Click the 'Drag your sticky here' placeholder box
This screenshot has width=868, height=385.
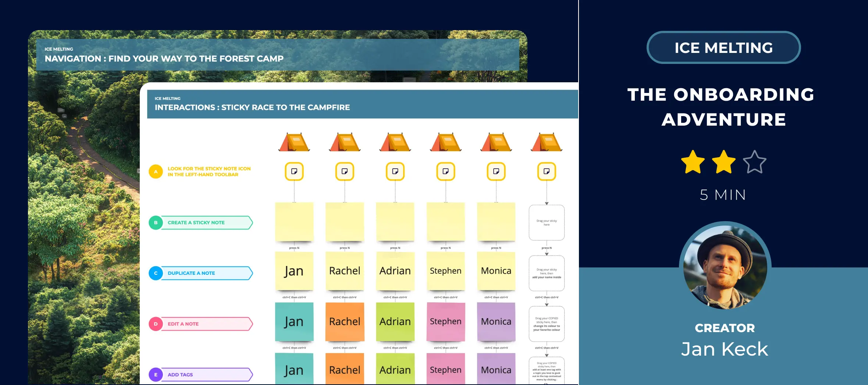pyautogui.click(x=547, y=223)
